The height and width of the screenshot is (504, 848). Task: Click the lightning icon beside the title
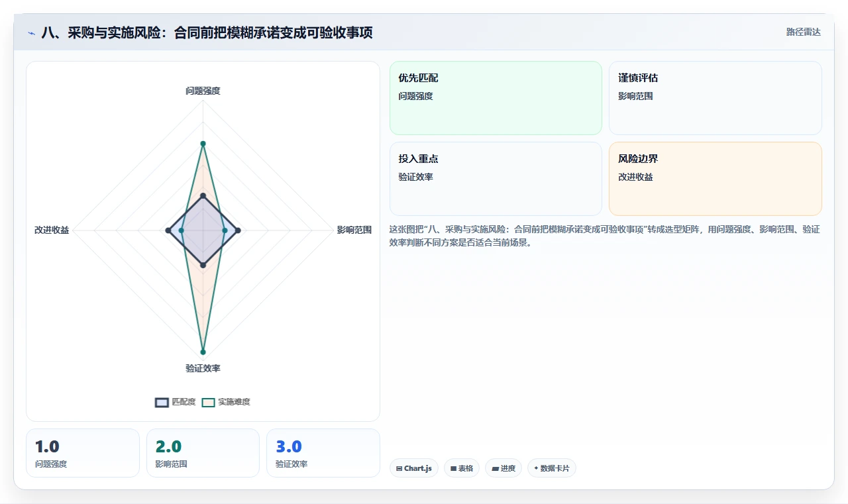pyautogui.click(x=31, y=33)
